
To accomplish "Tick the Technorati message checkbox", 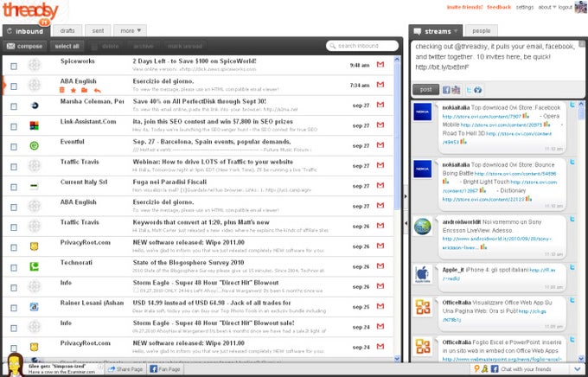I will point(14,267).
